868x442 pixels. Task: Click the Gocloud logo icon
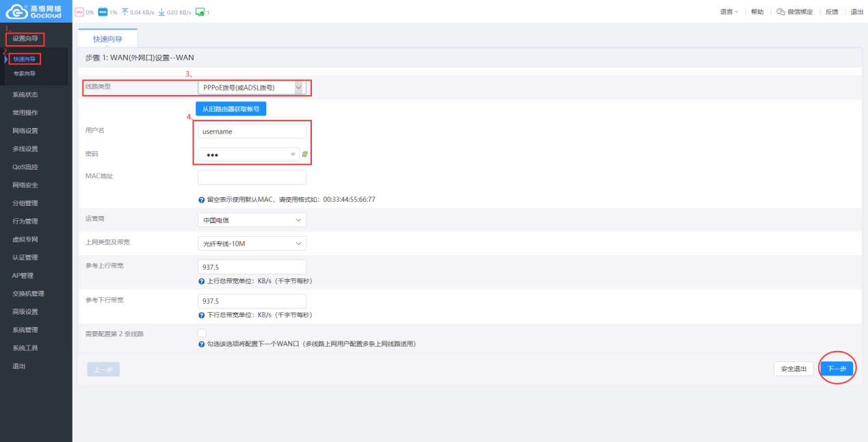(16, 12)
